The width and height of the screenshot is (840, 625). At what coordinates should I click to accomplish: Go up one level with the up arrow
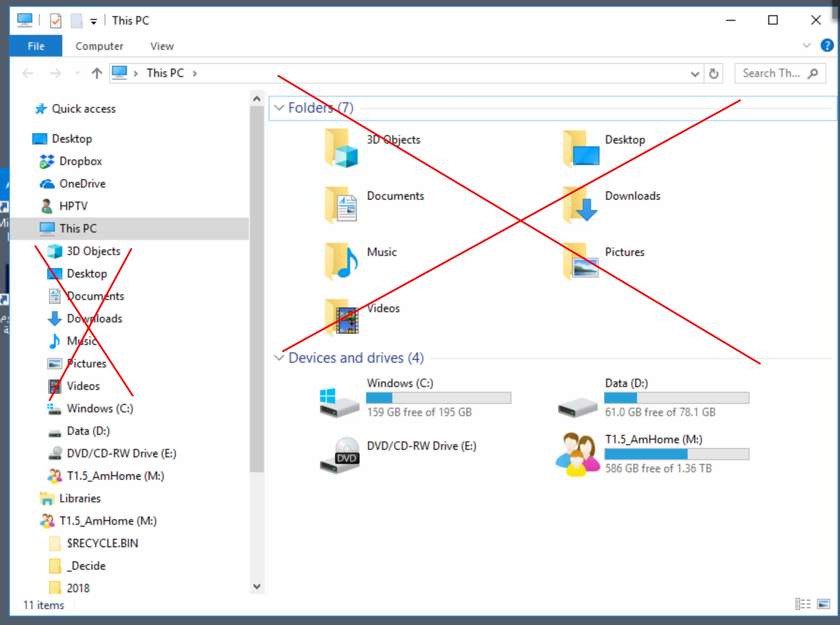97,73
